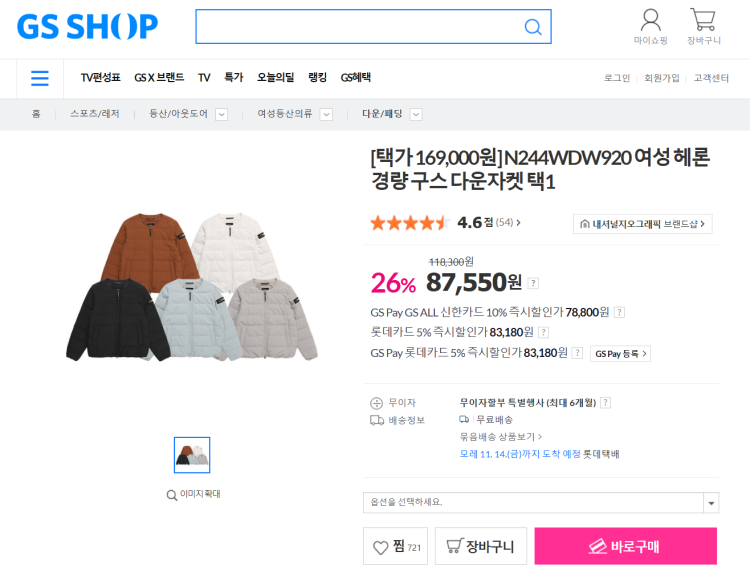Click the pink 바로구매 button
750x568 pixels.
click(x=625, y=546)
